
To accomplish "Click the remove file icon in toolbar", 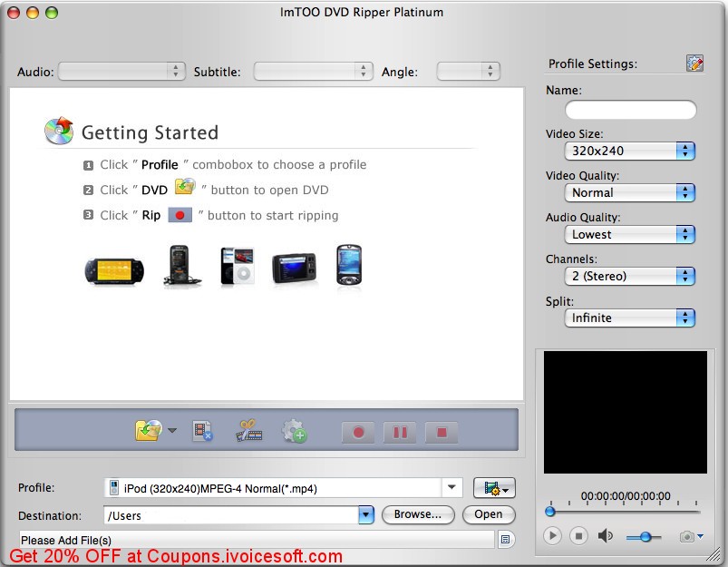I will pyautogui.click(x=201, y=431).
